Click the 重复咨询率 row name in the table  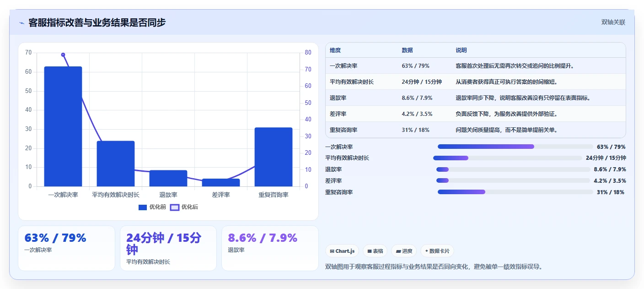(x=343, y=130)
